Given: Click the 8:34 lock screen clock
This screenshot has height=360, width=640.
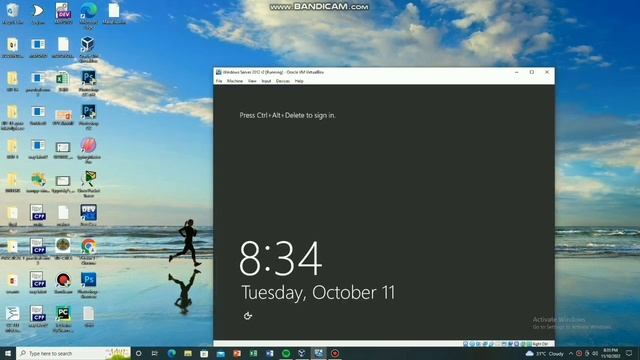Looking at the screenshot, I should tap(280, 258).
